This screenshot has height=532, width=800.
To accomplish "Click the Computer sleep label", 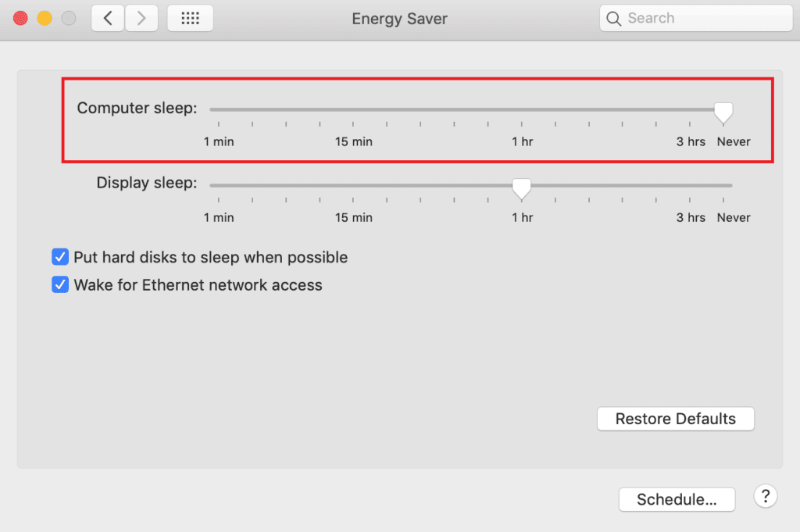I will click(137, 108).
